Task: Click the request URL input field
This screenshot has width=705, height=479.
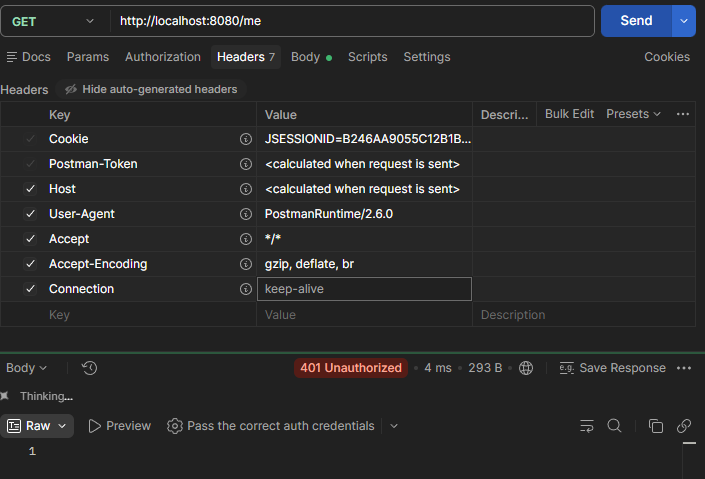Action: [x=352, y=21]
